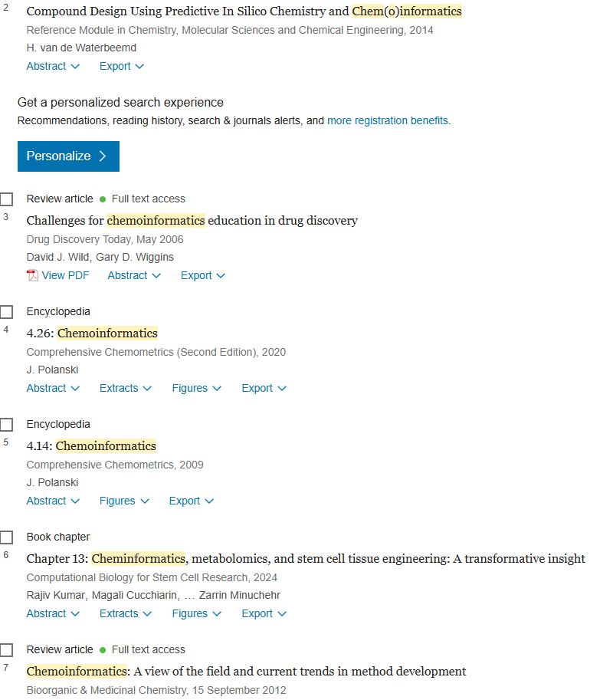
Task: Open article Challenges for chemoinformatics education
Action: click(x=192, y=221)
